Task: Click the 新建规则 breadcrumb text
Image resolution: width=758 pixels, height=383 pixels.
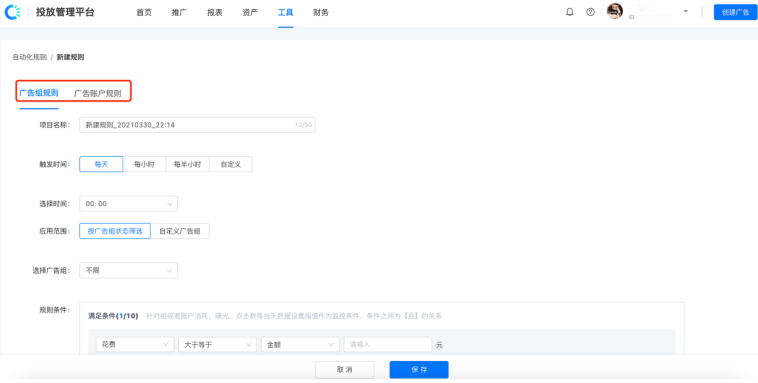Action: [x=71, y=57]
